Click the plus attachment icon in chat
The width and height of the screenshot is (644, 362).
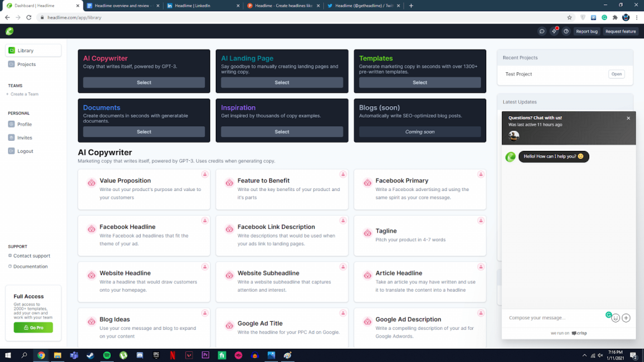[x=626, y=318]
